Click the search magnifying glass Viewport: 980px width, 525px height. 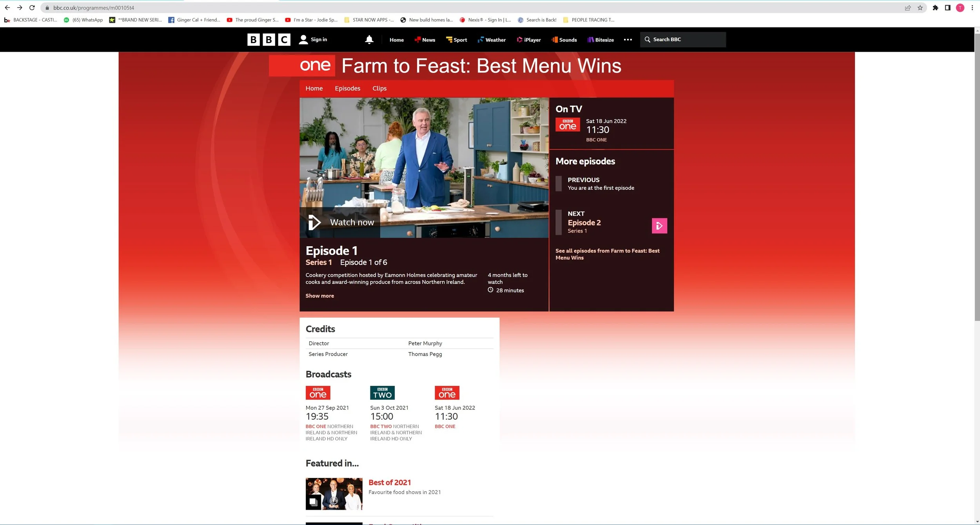tap(648, 39)
